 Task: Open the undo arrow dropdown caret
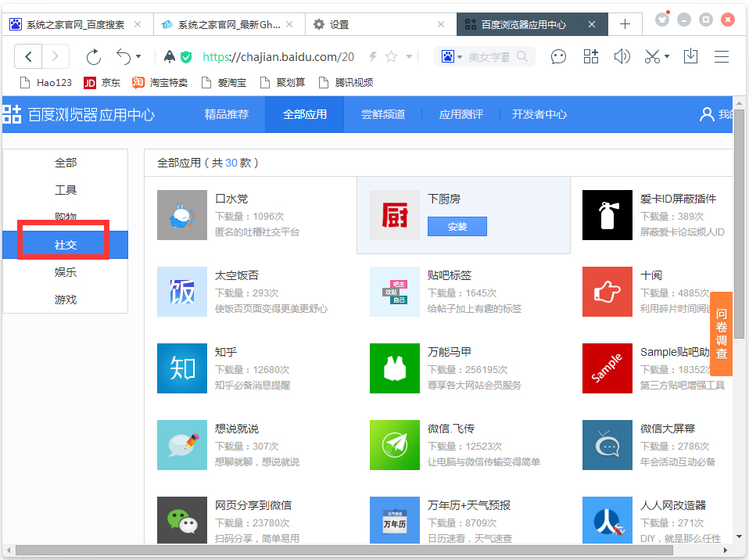click(138, 57)
